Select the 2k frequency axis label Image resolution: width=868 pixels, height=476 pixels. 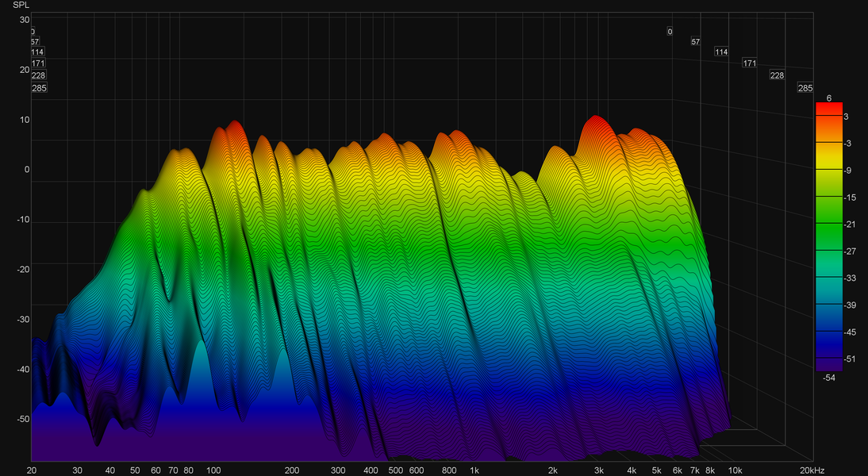tap(552, 470)
